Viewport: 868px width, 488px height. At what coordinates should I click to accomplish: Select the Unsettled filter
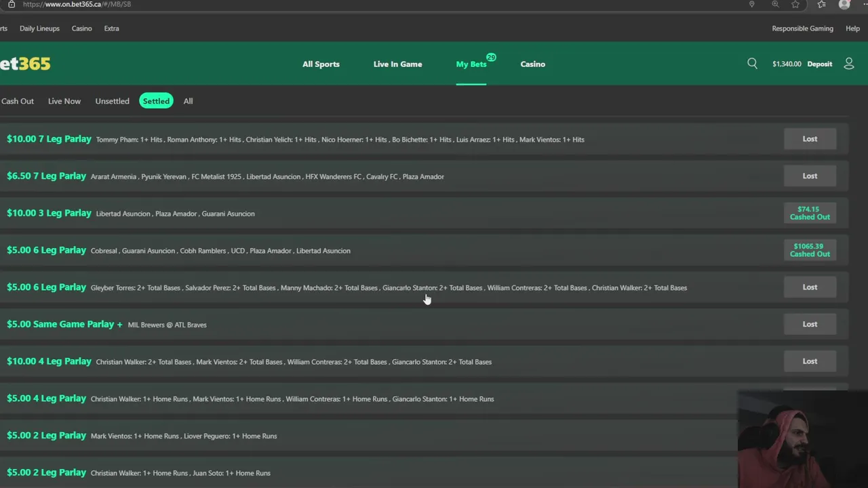tap(112, 101)
